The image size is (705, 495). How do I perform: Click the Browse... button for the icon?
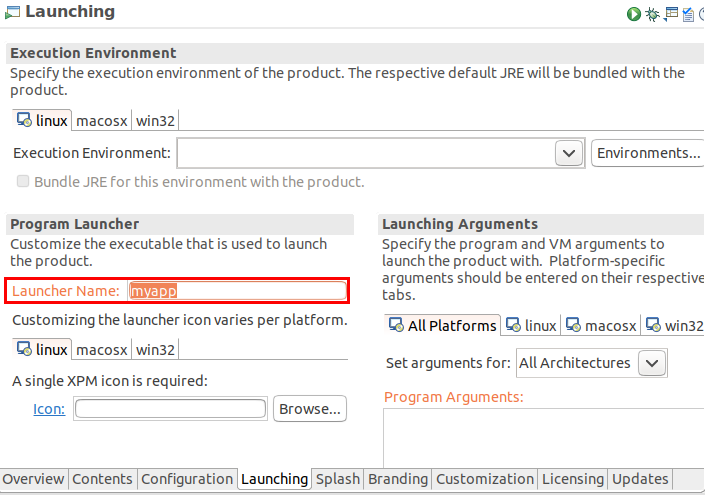[310, 409]
